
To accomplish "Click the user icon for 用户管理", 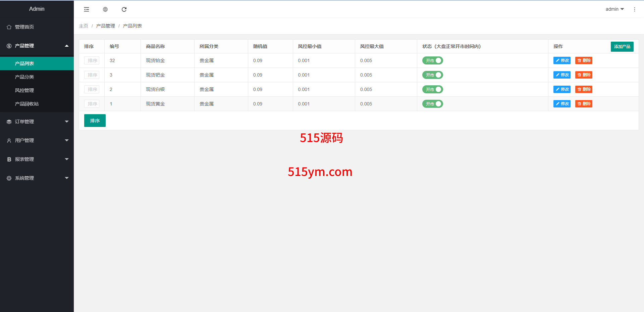I will coord(9,141).
